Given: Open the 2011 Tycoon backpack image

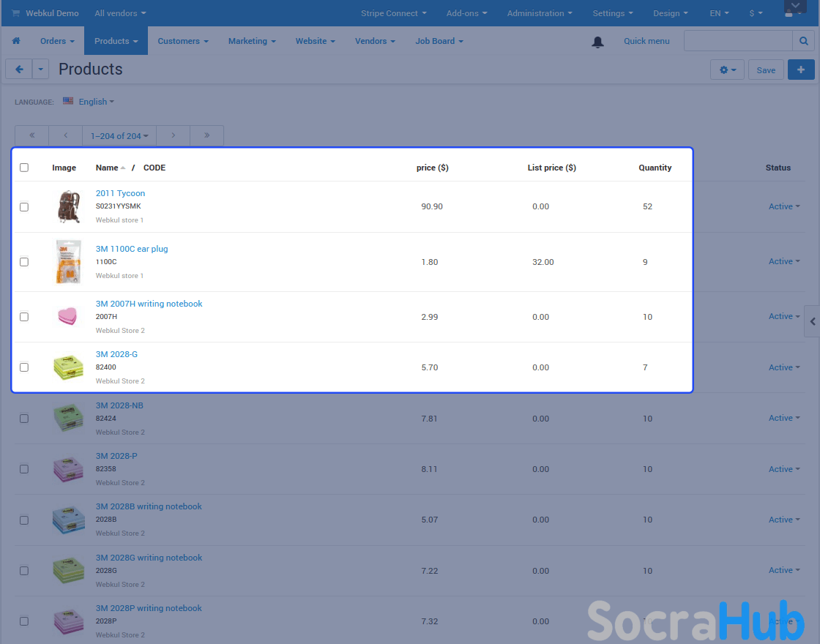Looking at the screenshot, I should (x=69, y=206).
